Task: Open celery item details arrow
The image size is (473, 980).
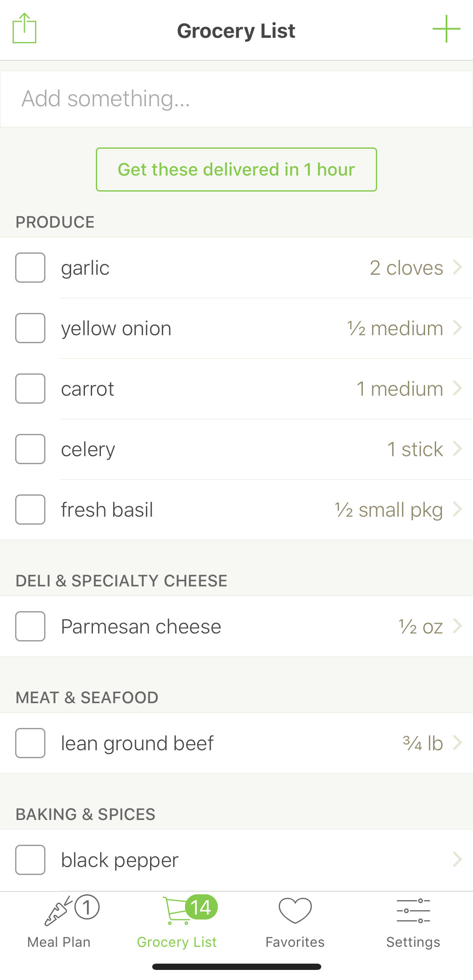Action: coord(457,449)
